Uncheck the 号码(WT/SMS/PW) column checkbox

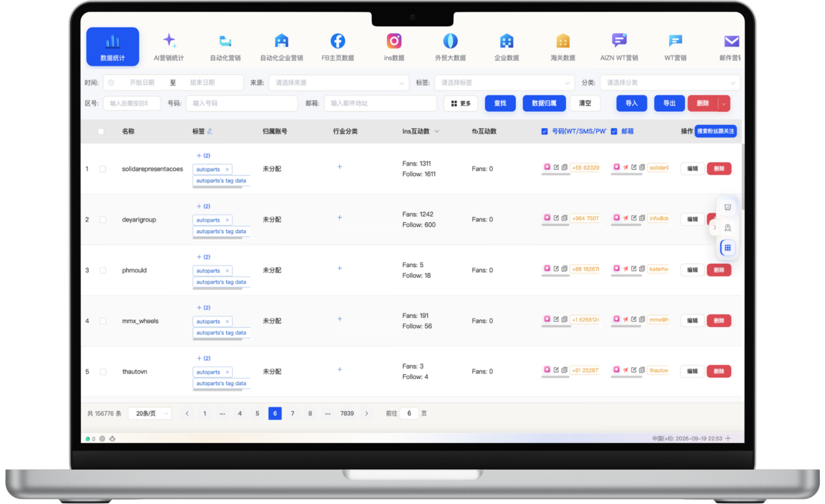pos(544,131)
